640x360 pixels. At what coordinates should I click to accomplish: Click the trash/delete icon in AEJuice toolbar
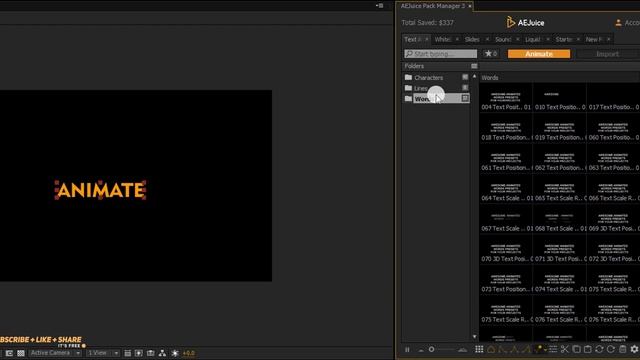tap(622, 349)
